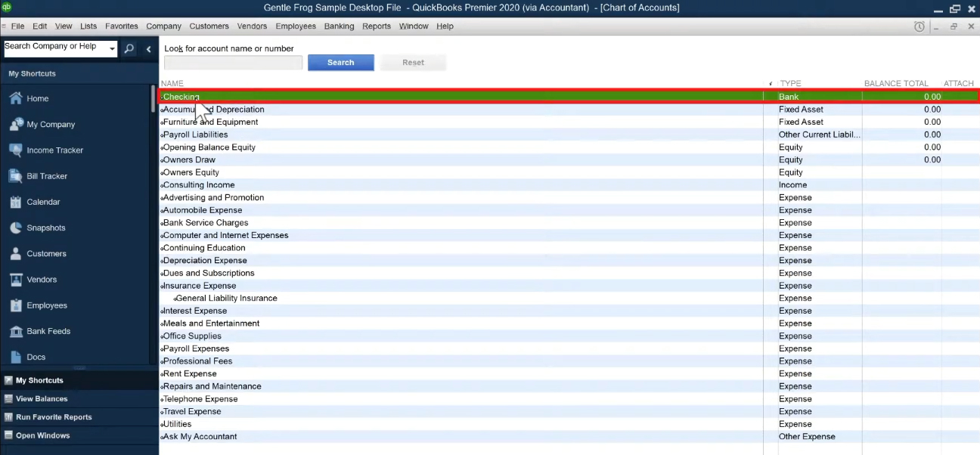The height and width of the screenshot is (455, 980).
Task: Select Open Windows panel item
Action: click(x=42, y=435)
